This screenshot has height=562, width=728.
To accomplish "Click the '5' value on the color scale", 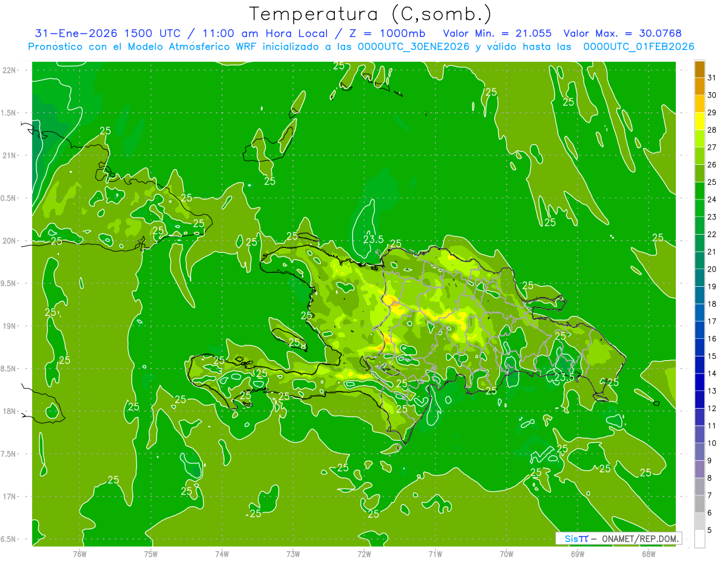I will (x=710, y=530).
